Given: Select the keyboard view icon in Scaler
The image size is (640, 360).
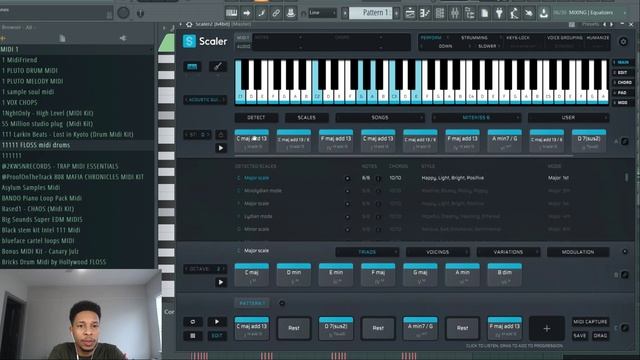Looking at the screenshot, I should (x=192, y=67).
